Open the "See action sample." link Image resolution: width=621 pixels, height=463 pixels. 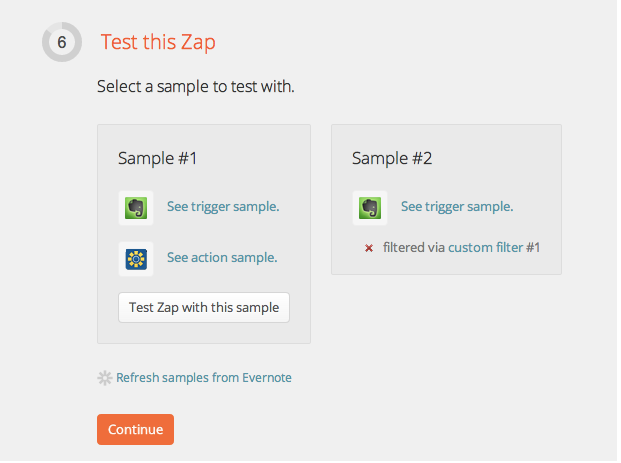point(222,257)
